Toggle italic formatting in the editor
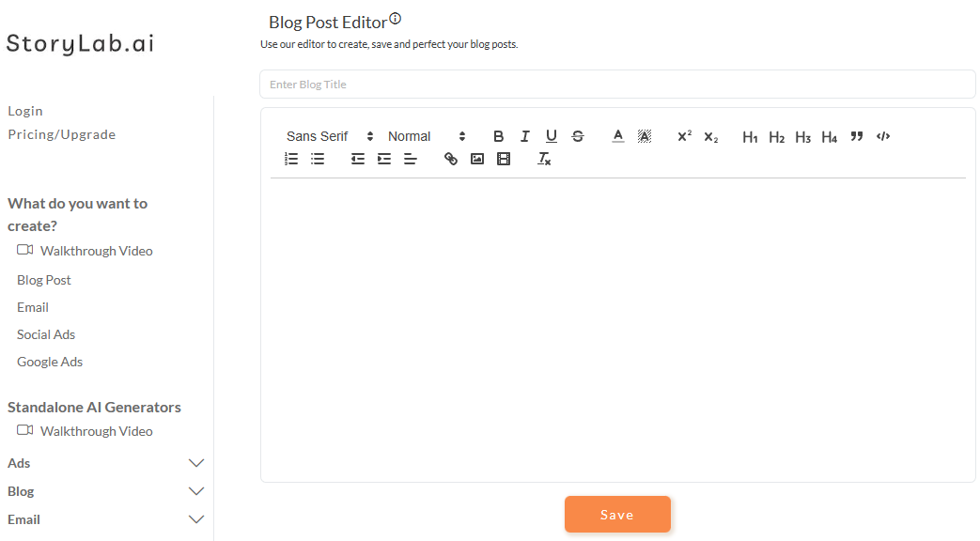Viewport: 980px width, 541px height. coord(525,136)
